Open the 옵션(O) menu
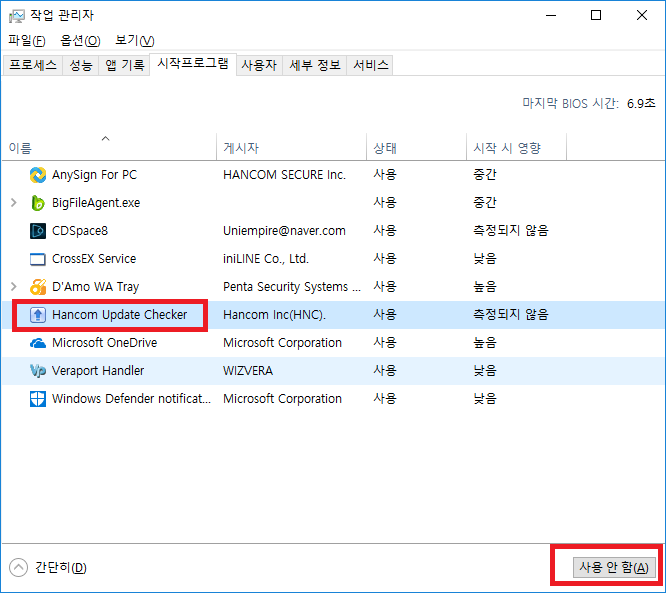 [80, 40]
